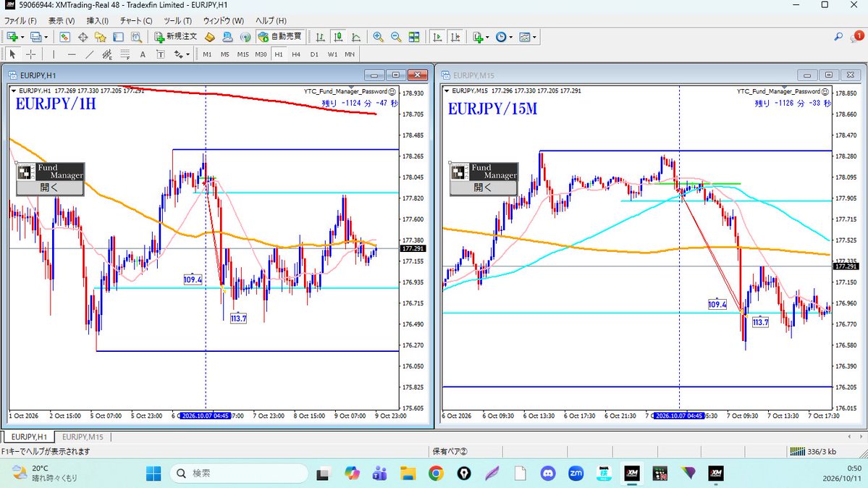
Task: Select the cursor arrow tool
Action: pos(12,54)
